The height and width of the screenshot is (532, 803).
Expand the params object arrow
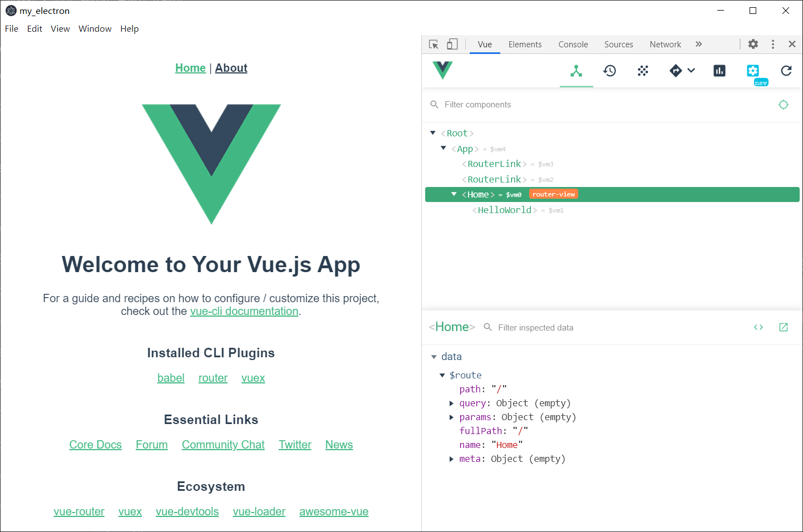(451, 417)
